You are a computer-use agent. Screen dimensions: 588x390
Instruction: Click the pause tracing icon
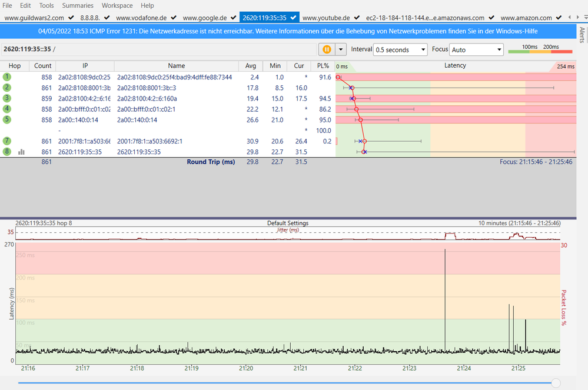(x=327, y=50)
